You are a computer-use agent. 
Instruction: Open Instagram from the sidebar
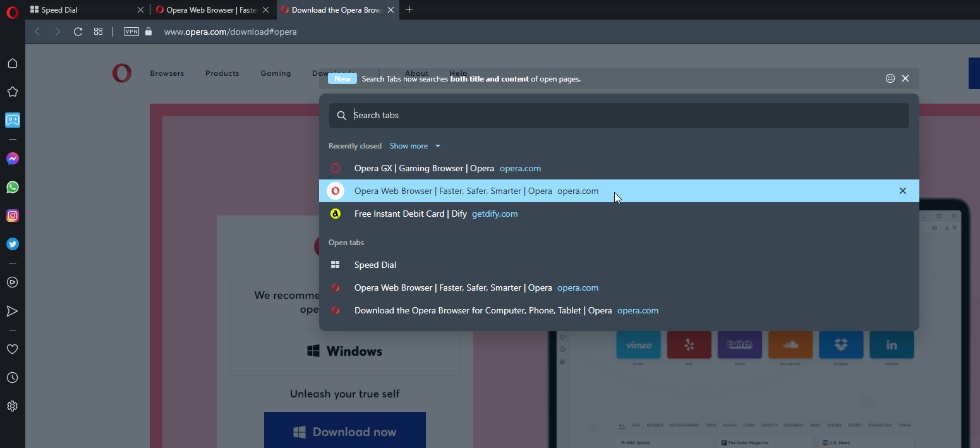point(12,215)
